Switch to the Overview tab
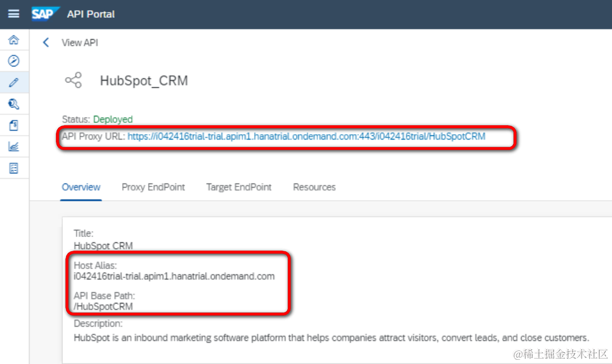Viewport: 612px width, 364px height. tap(81, 187)
